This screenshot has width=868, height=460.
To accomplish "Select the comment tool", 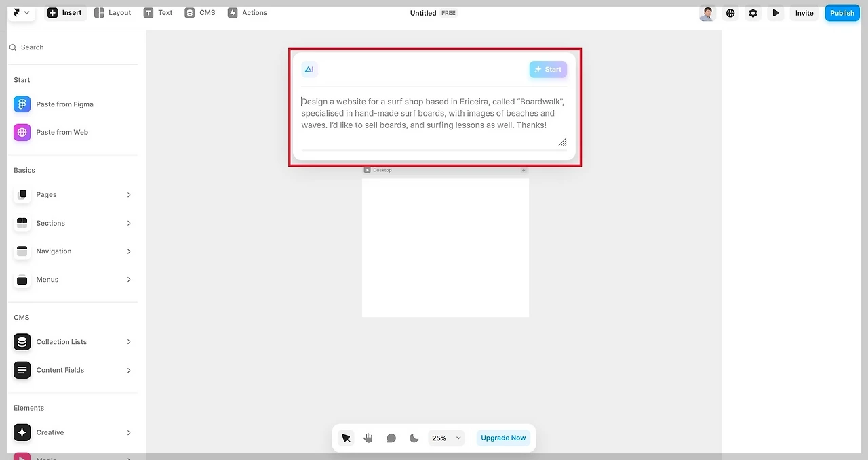I will click(x=391, y=438).
